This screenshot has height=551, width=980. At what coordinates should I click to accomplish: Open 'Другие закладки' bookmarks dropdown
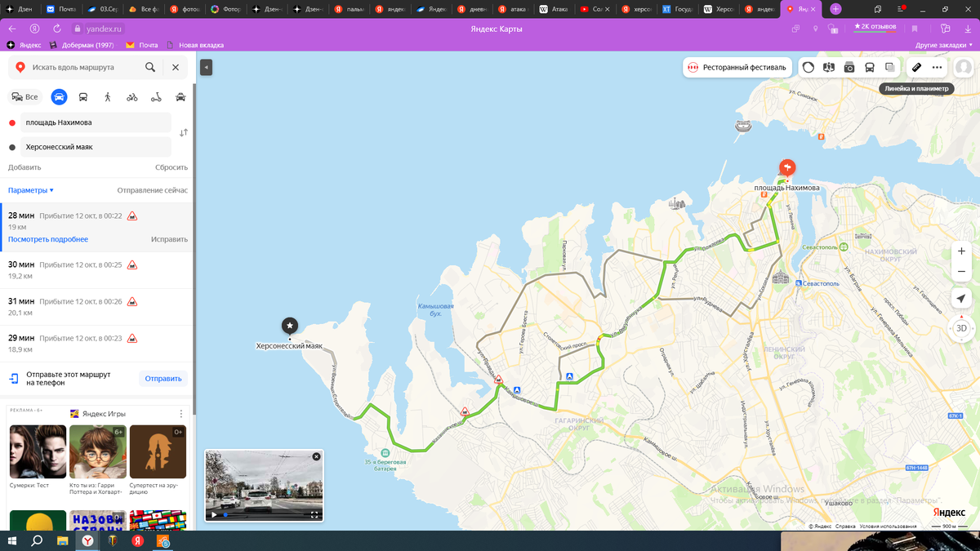pyautogui.click(x=942, y=47)
